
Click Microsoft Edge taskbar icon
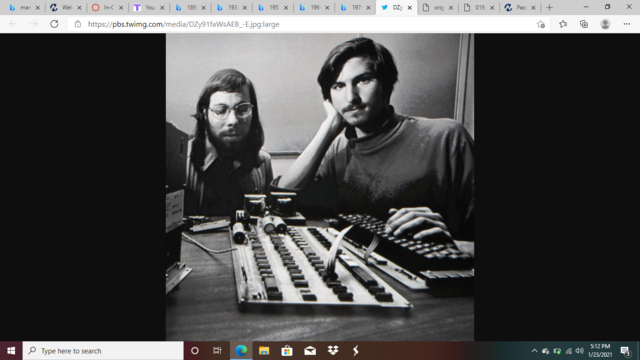pyautogui.click(x=241, y=351)
